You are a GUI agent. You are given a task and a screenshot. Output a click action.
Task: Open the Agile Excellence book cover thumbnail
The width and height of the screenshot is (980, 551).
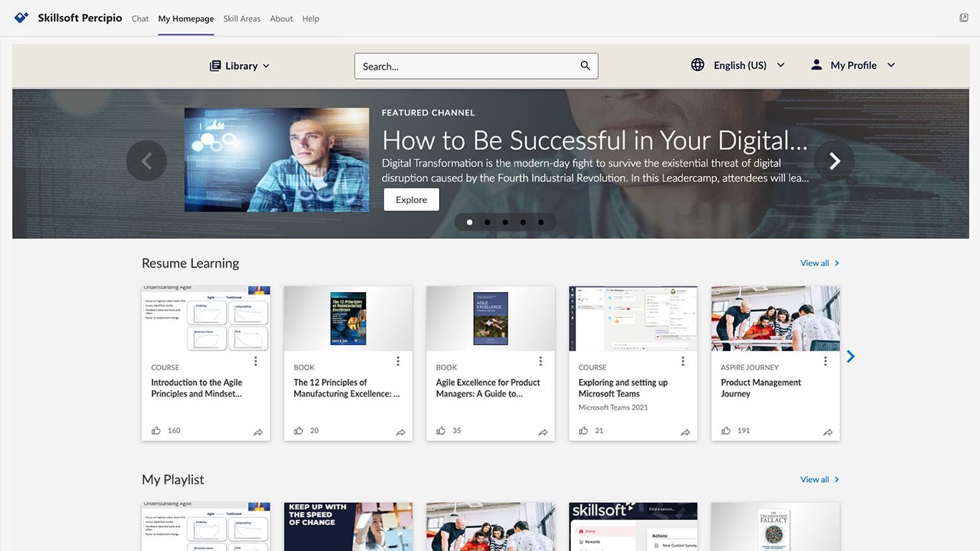[x=491, y=319]
